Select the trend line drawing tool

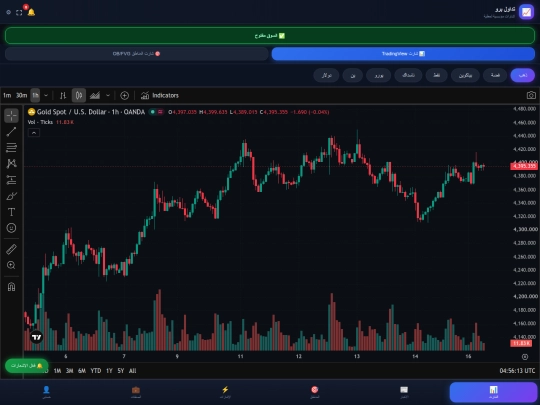click(x=11, y=132)
